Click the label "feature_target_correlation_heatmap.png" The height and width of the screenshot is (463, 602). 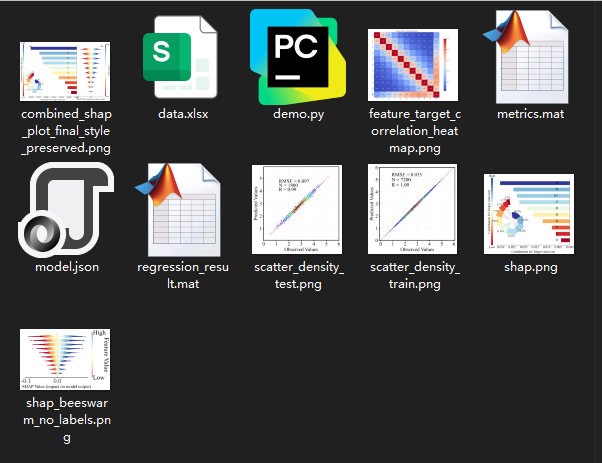(x=415, y=131)
